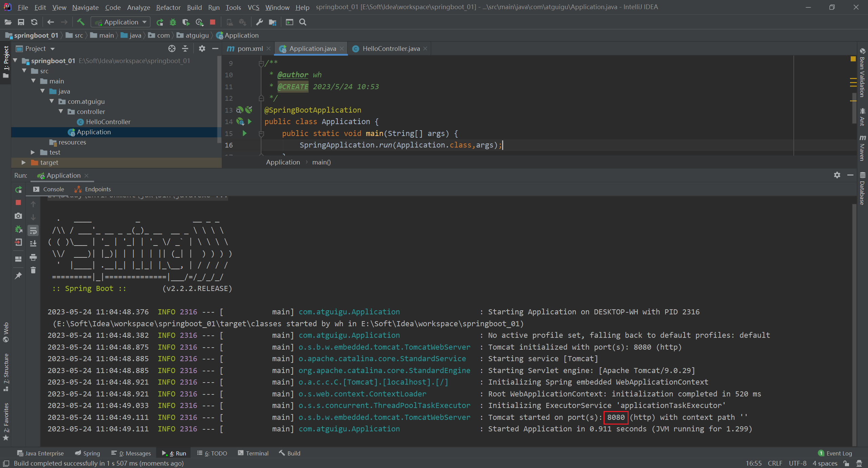Click CRLF line separator in status bar
This screenshot has width=868, height=468.
[x=775, y=463]
